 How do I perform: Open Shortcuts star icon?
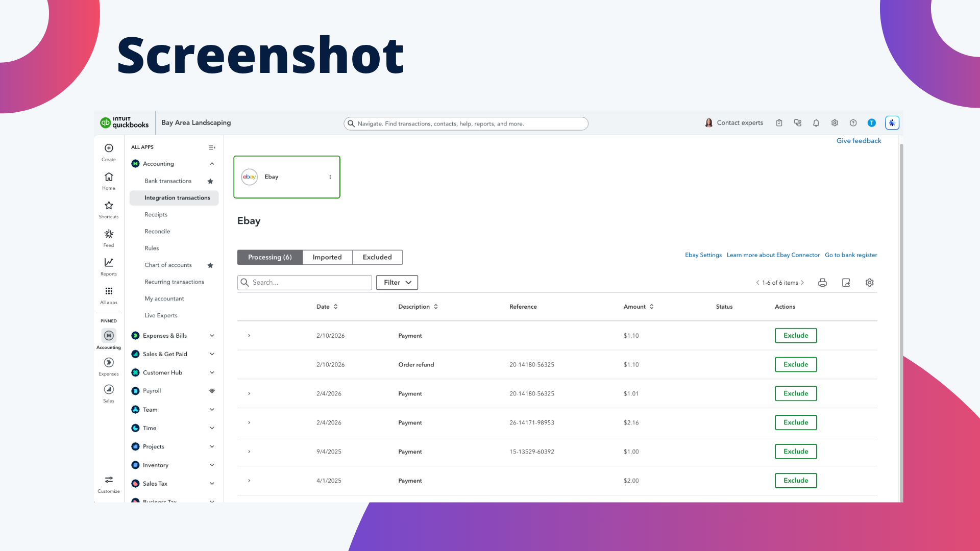tap(109, 206)
